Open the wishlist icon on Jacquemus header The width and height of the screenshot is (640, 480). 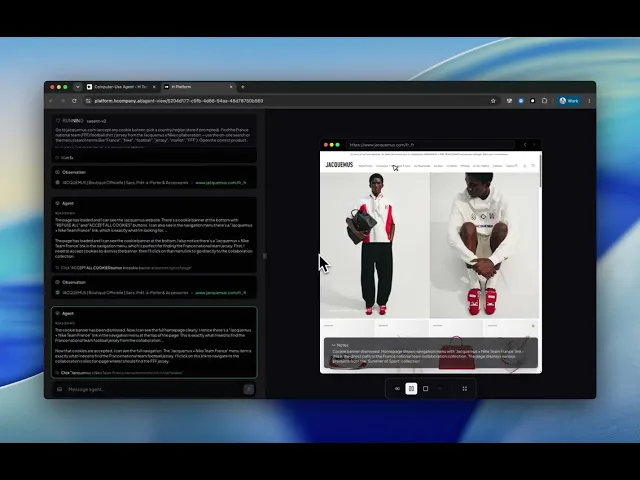point(533,166)
